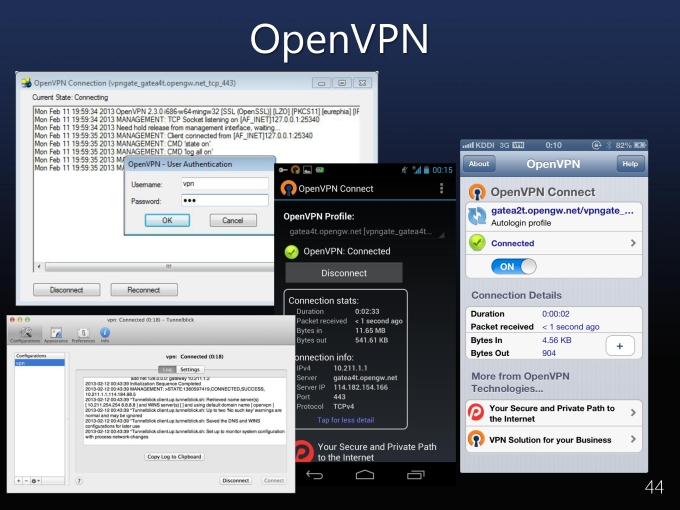This screenshot has height=510, width=680.
Task: Open the Android OpenVPN Profile dropdown
Action: point(365,232)
